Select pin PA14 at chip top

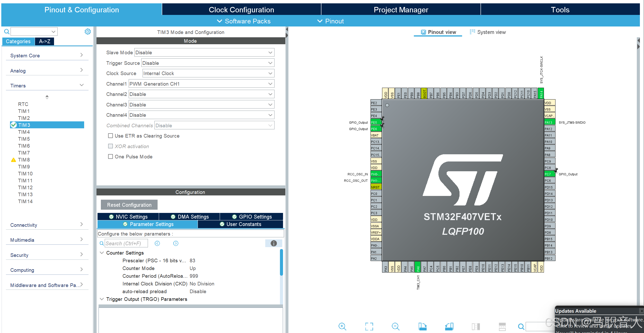pos(541,93)
